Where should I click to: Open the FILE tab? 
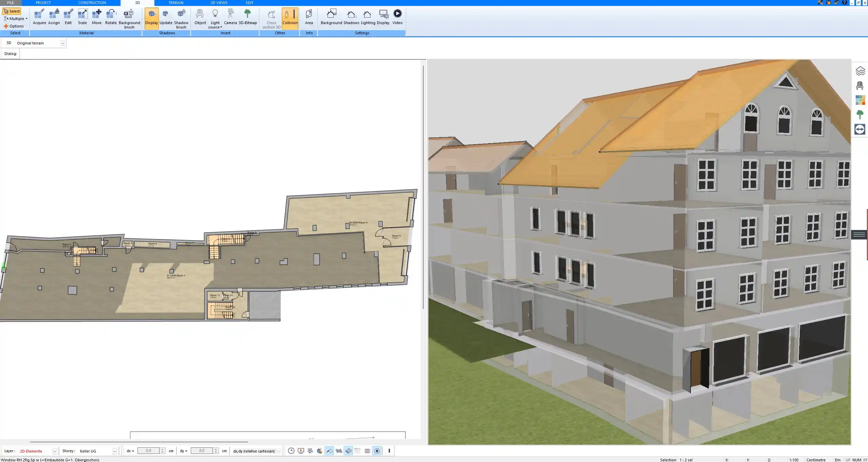[11, 3]
